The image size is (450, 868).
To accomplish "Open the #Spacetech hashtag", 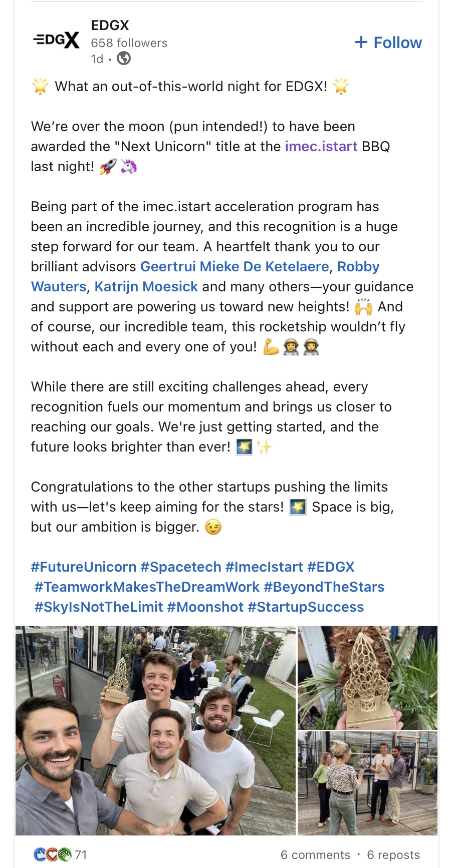I will click(181, 567).
